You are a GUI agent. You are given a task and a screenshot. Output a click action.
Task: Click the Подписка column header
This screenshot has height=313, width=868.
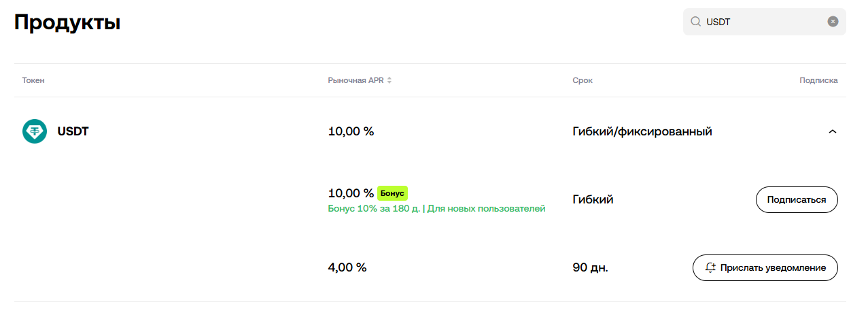point(818,80)
